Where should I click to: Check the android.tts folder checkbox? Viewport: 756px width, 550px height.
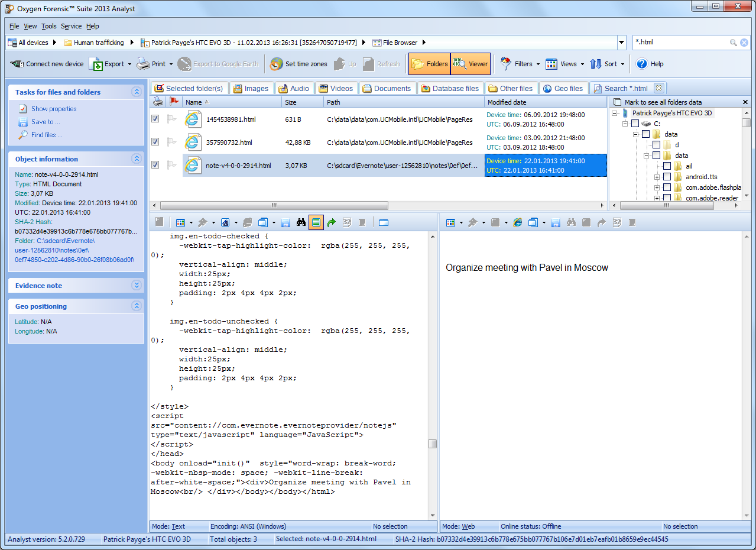point(667,177)
